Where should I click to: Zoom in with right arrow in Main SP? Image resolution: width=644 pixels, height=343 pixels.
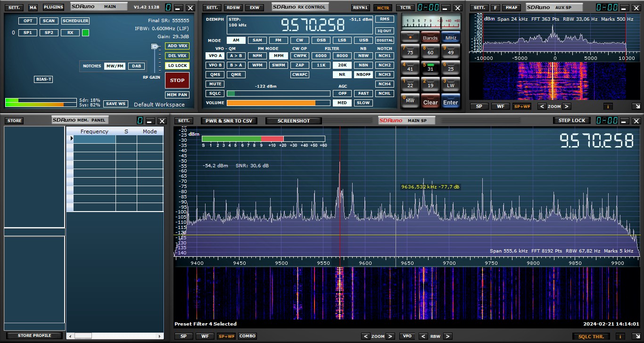391,336
